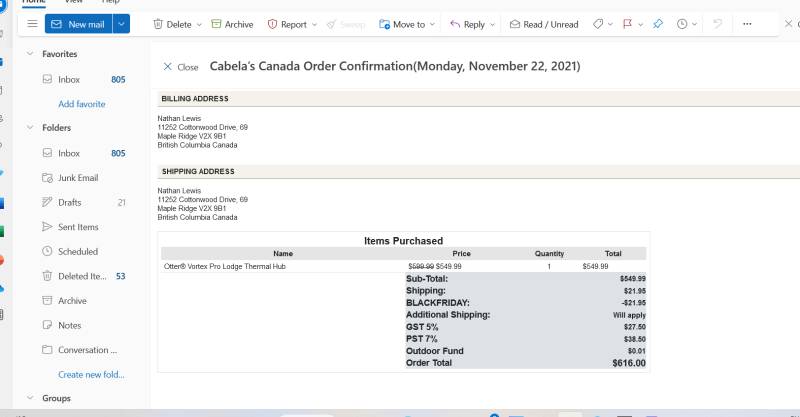Toggle Read / Unread status
Image resolution: width=800 pixels, height=417 pixels.
pyautogui.click(x=544, y=24)
